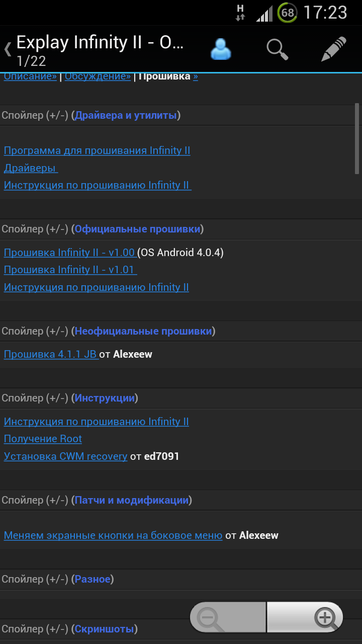Tap the signal strength icon in status bar
Screen dimensions: 362x644
264,14
